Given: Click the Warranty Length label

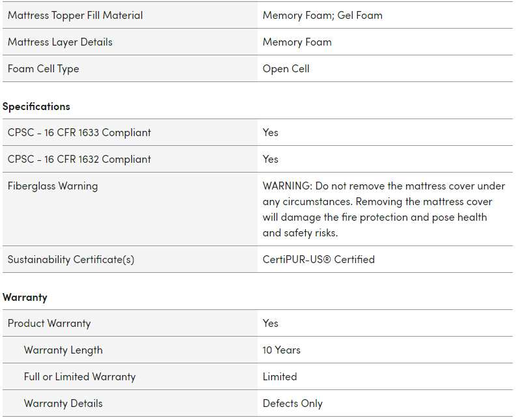Looking at the screenshot, I should point(63,350).
